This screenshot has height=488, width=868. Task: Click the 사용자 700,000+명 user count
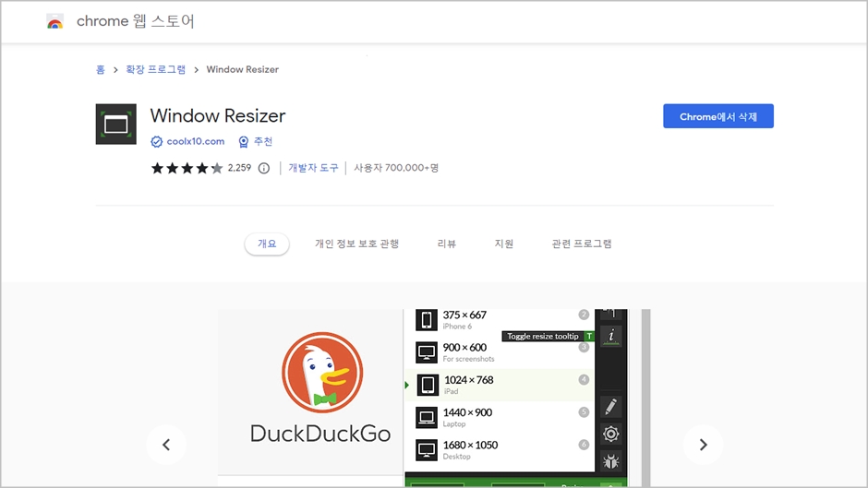pyautogui.click(x=396, y=168)
